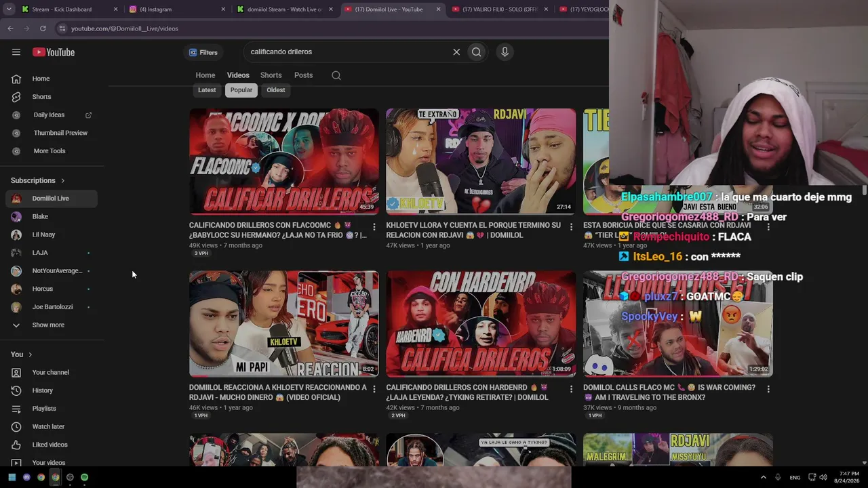868x488 pixels.
Task: Click the magnifier search button
Action: point(477,52)
